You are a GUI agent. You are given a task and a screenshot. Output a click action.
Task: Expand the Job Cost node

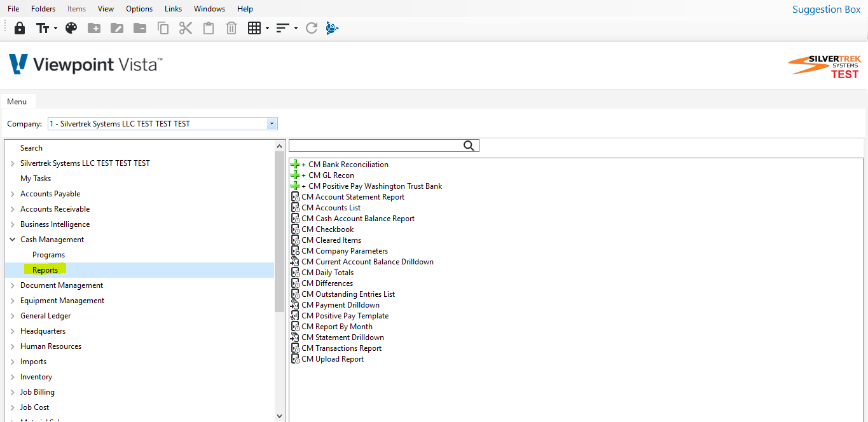[13, 407]
